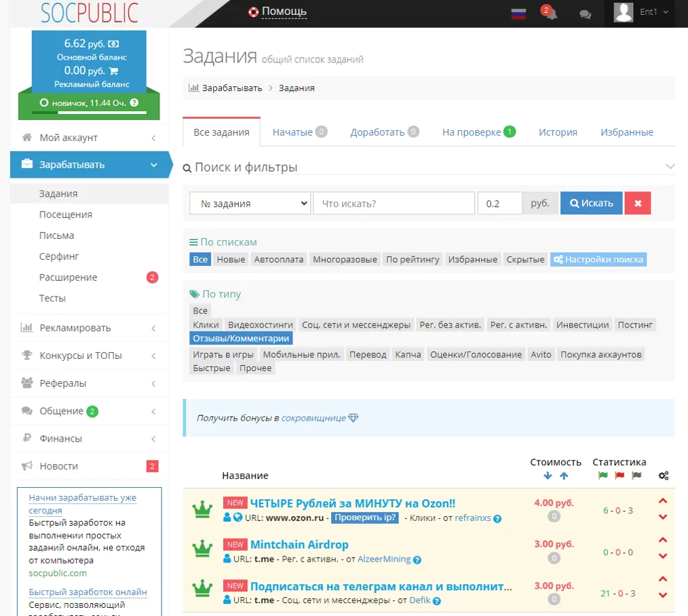This screenshot has height=616, width=688.
Task: Select the Капча type filter
Action: (x=408, y=355)
